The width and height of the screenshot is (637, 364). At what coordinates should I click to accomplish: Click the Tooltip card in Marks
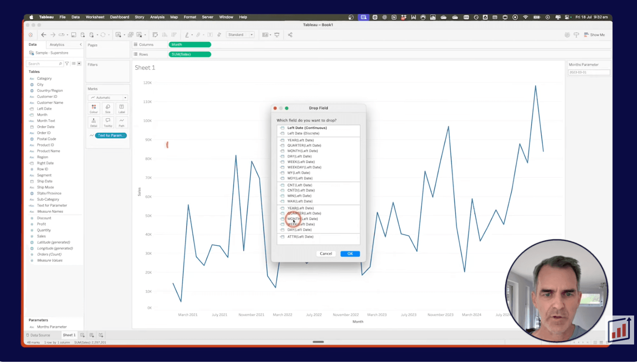[x=108, y=122]
